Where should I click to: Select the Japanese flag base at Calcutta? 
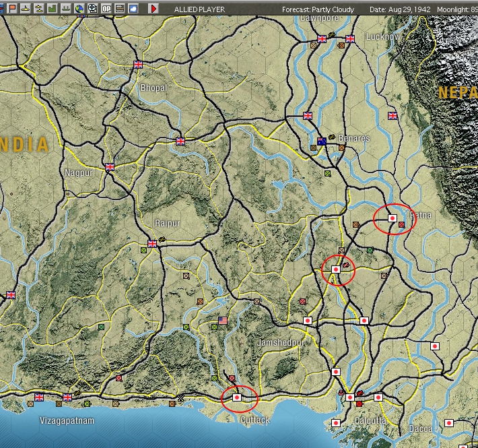coord(350,397)
